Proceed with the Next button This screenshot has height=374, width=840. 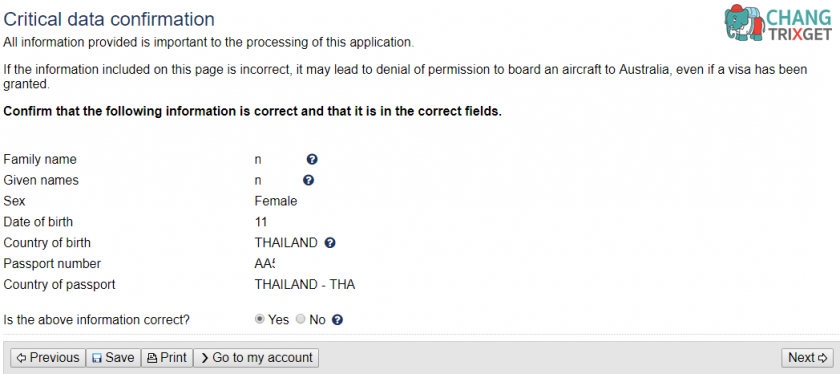click(x=807, y=357)
